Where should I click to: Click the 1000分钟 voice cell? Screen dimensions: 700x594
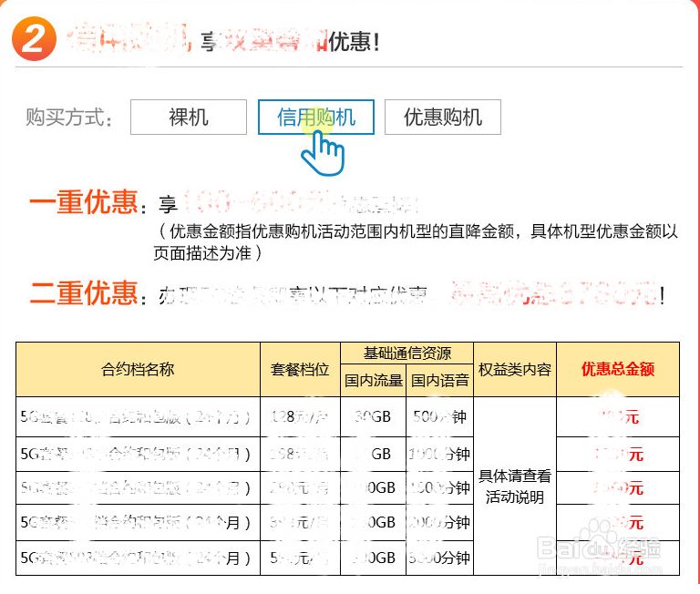439,455
